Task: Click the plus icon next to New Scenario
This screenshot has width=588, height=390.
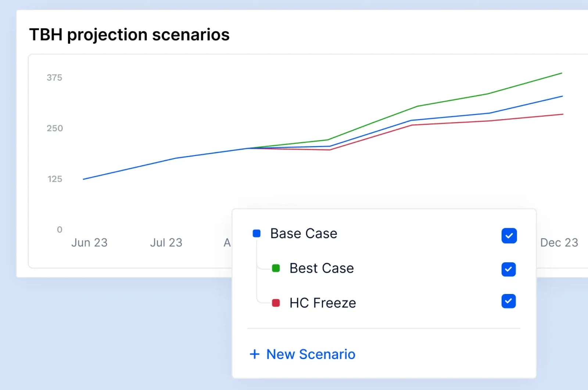Action: [255, 354]
